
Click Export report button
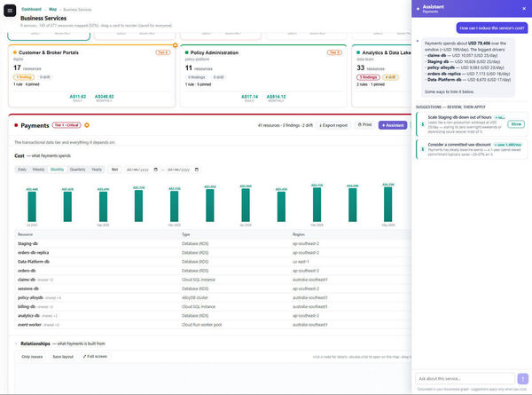pos(333,125)
